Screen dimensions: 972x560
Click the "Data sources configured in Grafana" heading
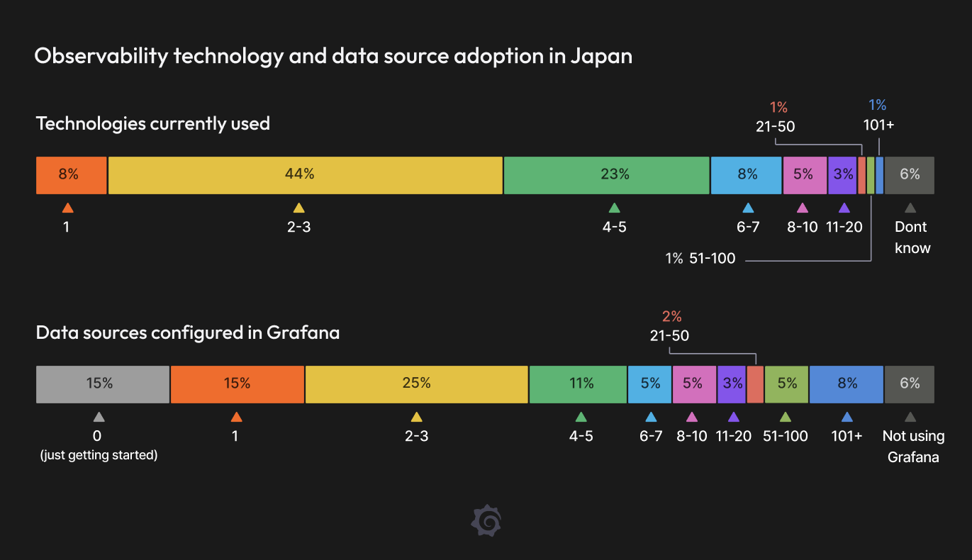tap(188, 332)
